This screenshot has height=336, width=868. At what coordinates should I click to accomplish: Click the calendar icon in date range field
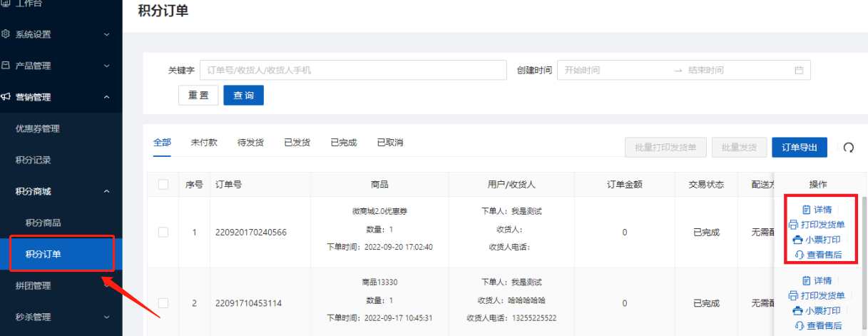(x=799, y=70)
